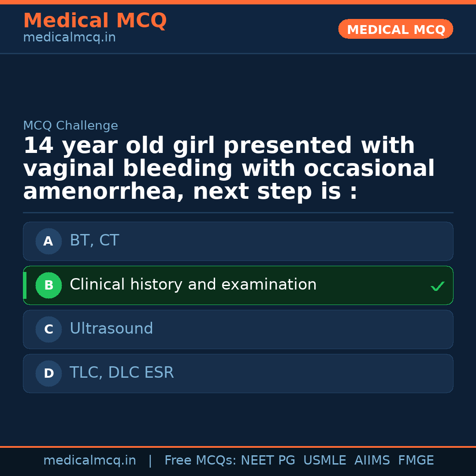Select USMLE from the footer list
The width and height of the screenshot is (476, 476).
point(325,460)
